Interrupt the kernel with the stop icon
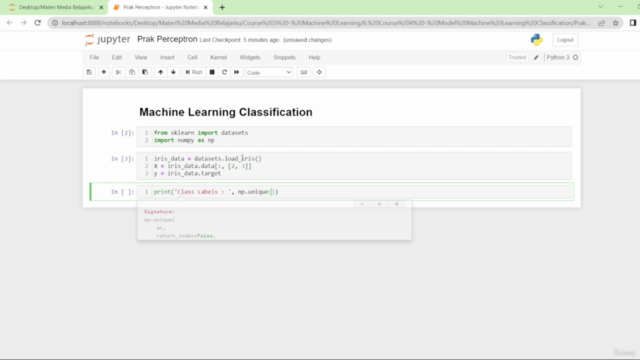Screen dimensions: 640x360 pyautogui.click(x=212, y=72)
